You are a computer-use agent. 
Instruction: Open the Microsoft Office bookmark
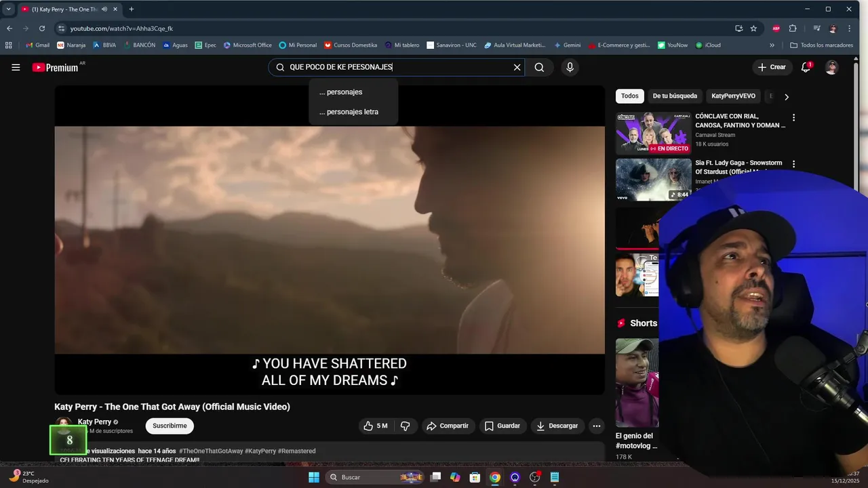pyautogui.click(x=248, y=45)
